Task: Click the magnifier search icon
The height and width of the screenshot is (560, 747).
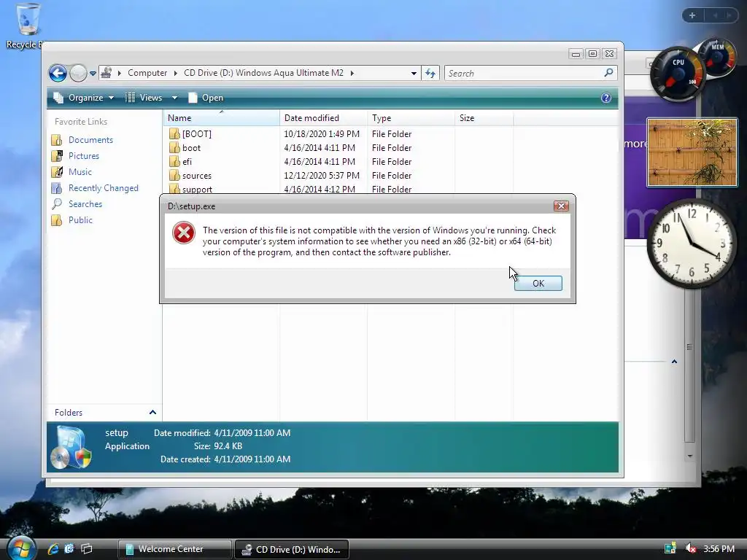Action: coord(608,73)
